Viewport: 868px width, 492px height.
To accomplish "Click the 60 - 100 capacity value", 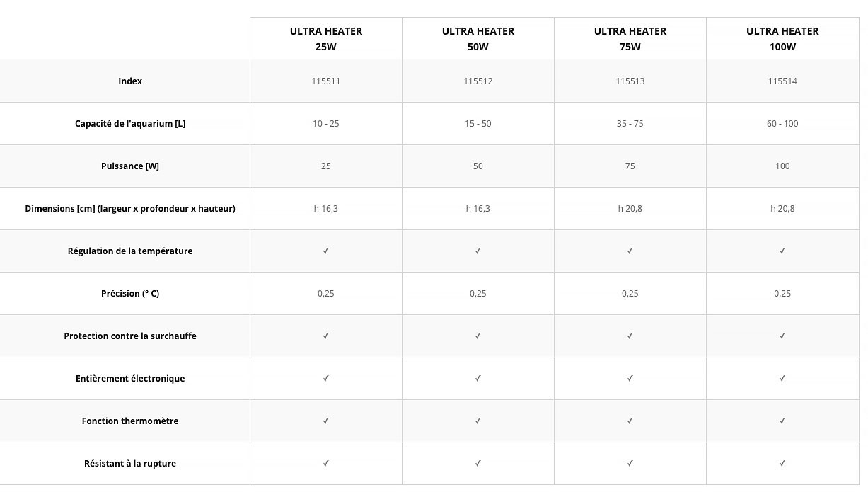I will [782, 124].
